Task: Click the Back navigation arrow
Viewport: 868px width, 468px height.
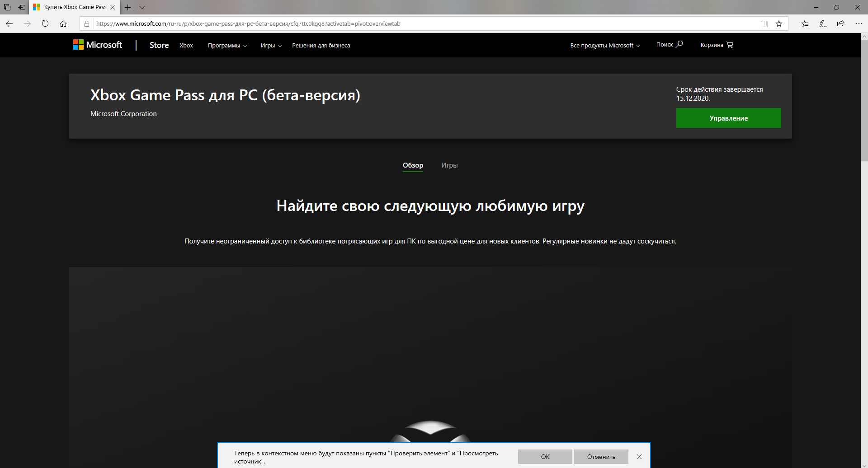Action: pos(9,23)
